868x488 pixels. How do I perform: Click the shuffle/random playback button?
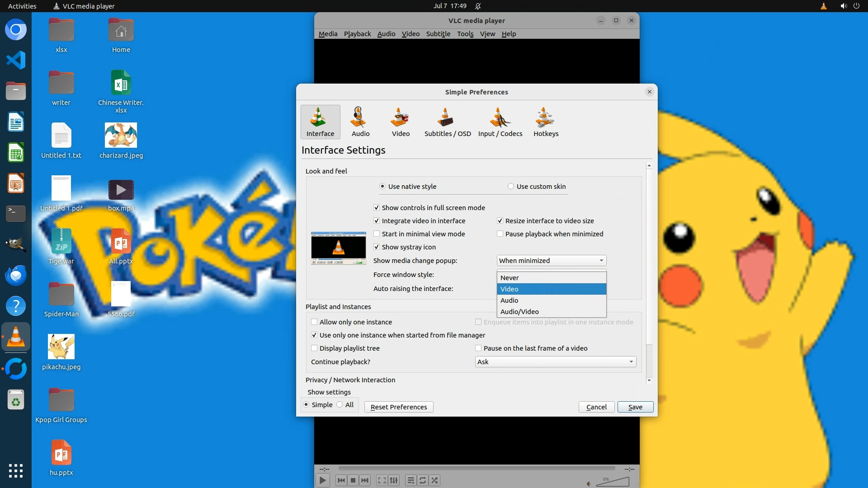click(434, 480)
